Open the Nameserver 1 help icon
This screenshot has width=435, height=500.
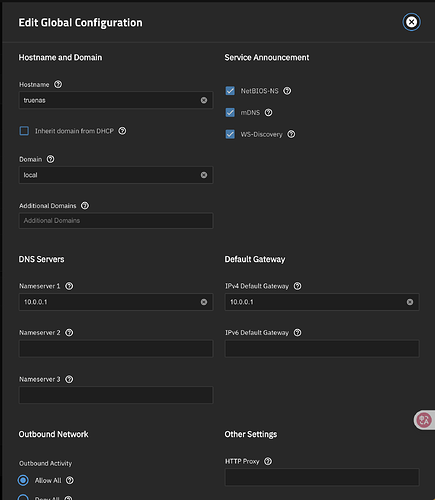[x=69, y=286]
